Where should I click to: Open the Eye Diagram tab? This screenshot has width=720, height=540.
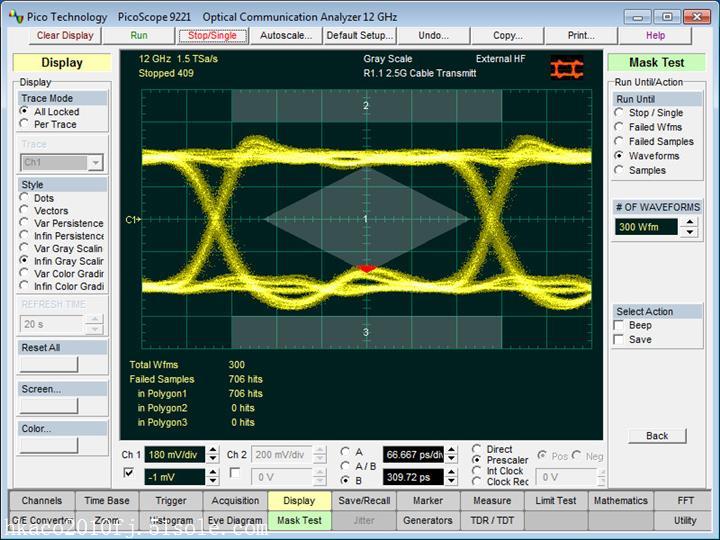tap(235, 520)
